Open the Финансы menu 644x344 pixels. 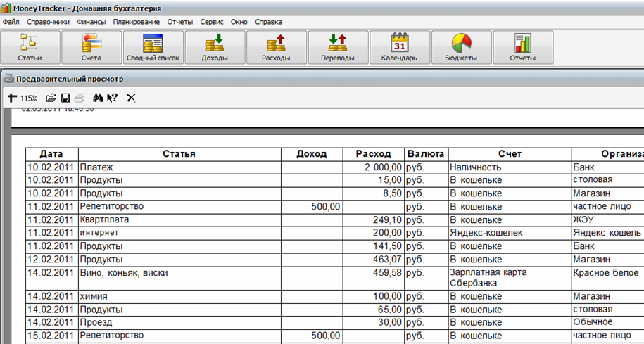click(91, 22)
